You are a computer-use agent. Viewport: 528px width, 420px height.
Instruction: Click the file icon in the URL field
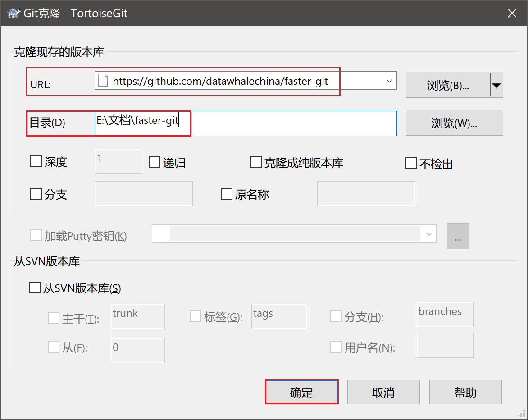click(103, 81)
